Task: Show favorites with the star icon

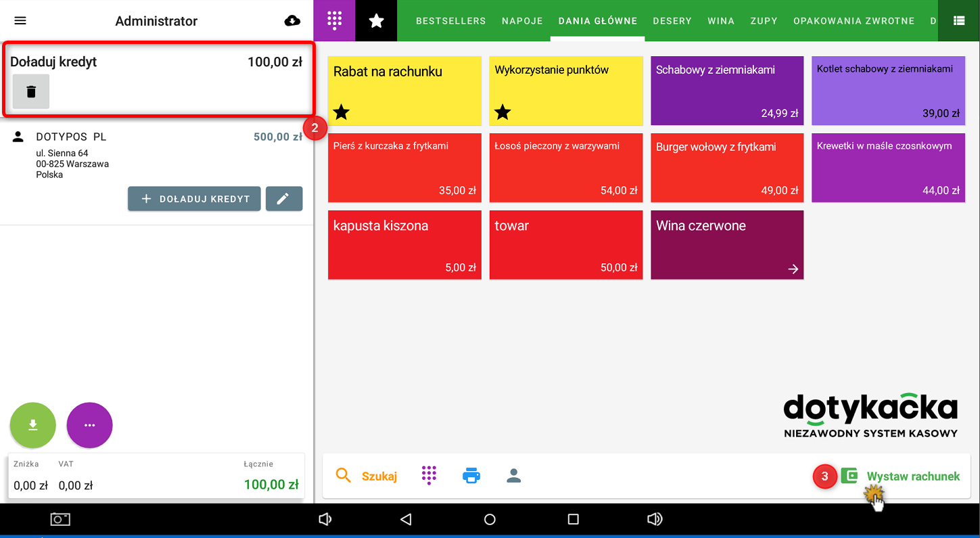Action: [376, 20]
